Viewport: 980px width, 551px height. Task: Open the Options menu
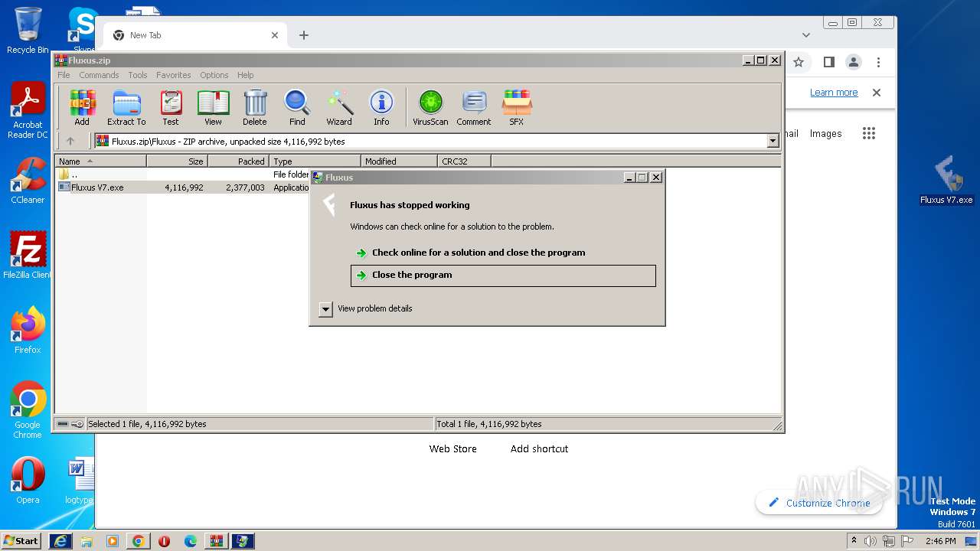214,75
